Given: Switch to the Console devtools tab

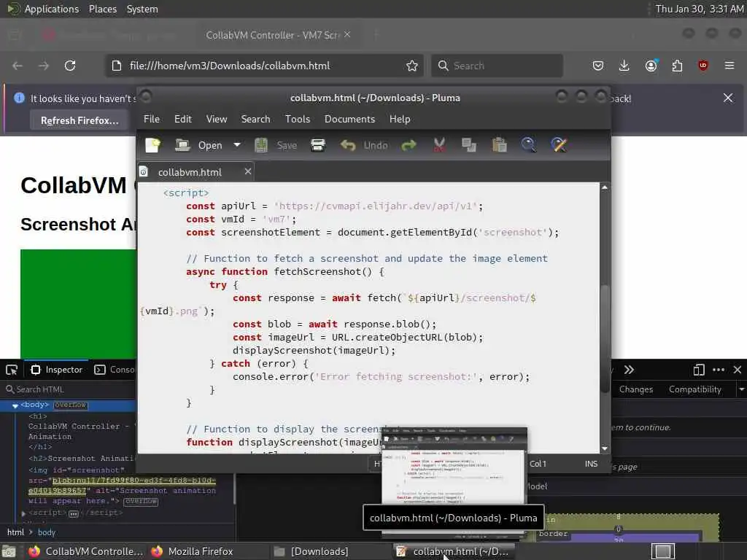Looking at the screenshot, I should [115, 370].
